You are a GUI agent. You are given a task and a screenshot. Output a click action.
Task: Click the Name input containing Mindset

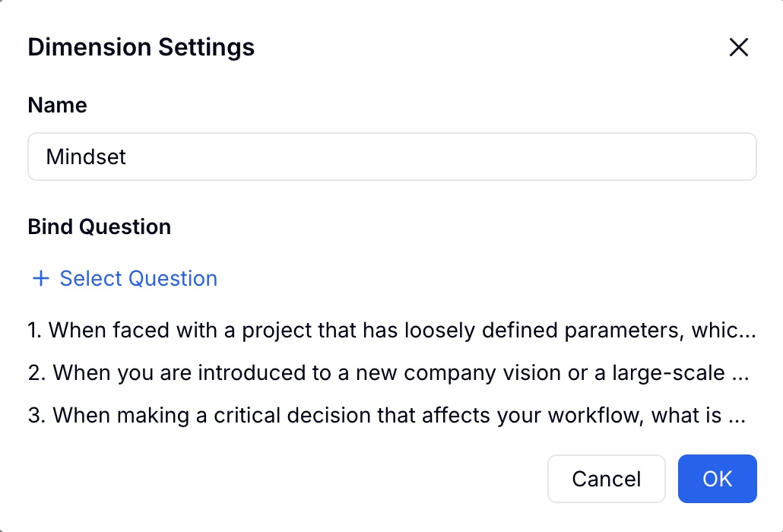point(392,156)
